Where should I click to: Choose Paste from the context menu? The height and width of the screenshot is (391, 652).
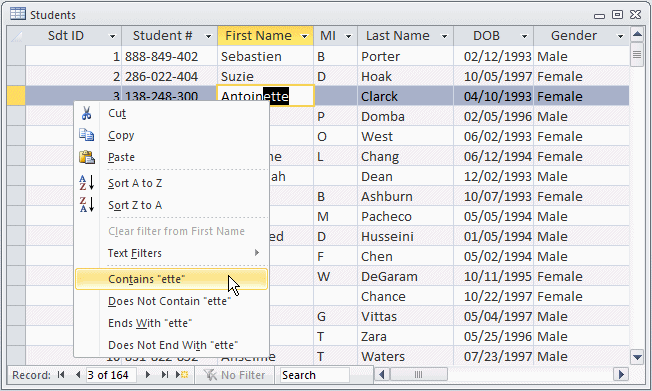click(x=171, y=157)
